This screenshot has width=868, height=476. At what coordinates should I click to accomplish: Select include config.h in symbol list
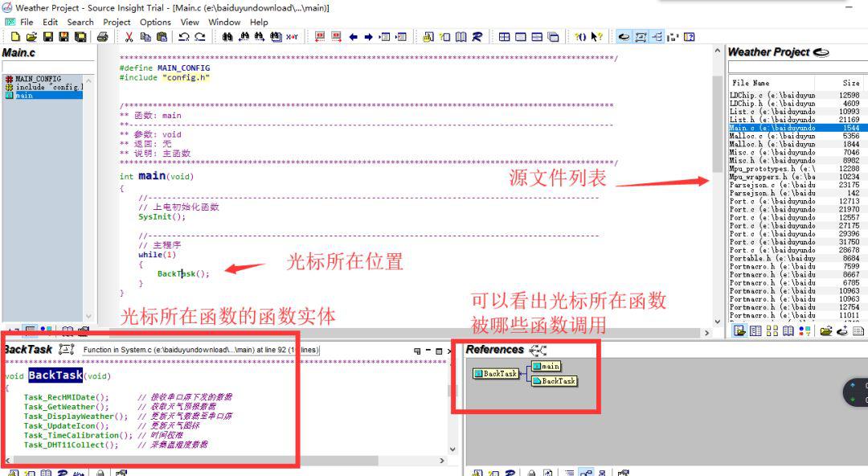(x=43, y=87)
